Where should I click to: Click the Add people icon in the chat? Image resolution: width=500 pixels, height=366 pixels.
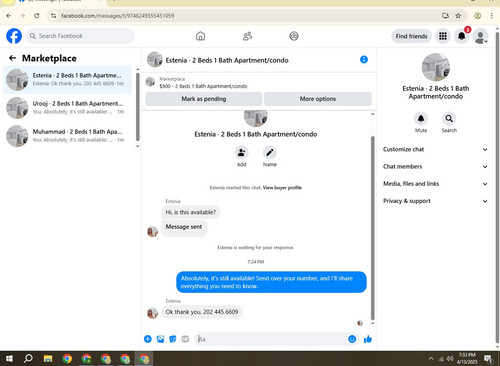(x=241, y=153)
